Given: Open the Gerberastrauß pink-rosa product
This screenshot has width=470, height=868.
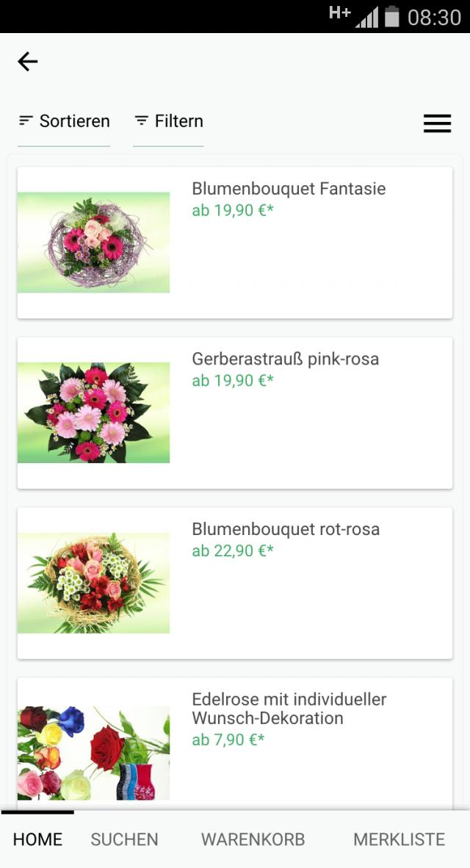Looking at the screenshot, I should point(285,359).
